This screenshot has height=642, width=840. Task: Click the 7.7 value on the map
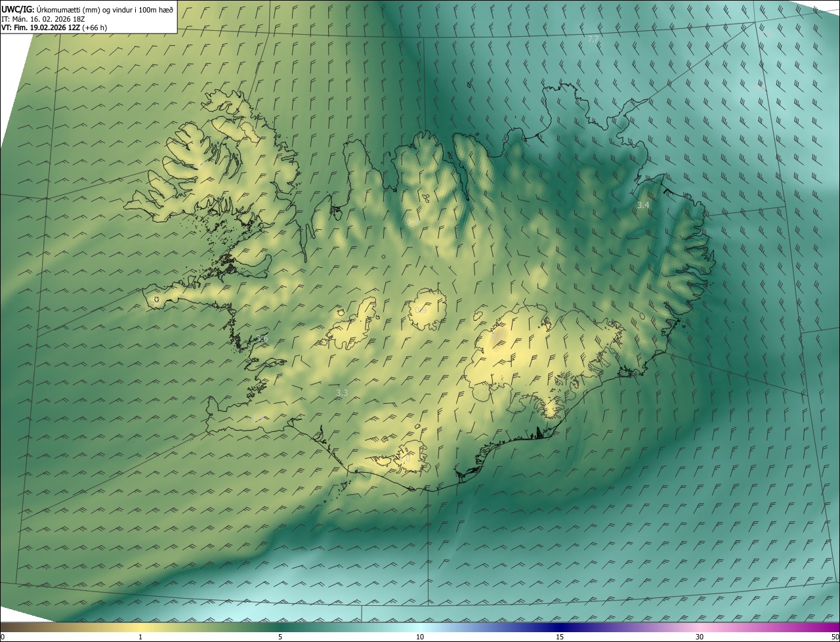click(x=593, y=39)
